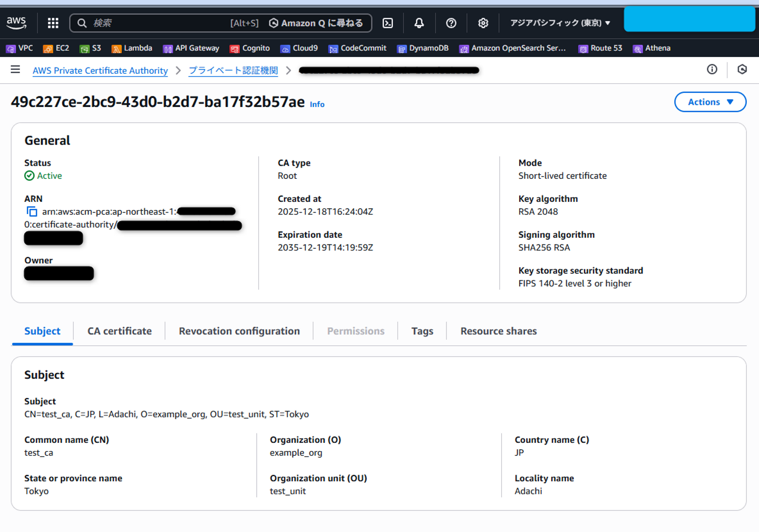Launch CloudShell terminal icon
759x532 pixels.
pos(388,23)
